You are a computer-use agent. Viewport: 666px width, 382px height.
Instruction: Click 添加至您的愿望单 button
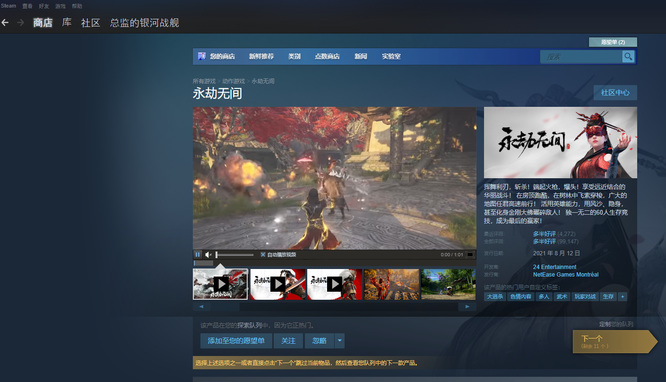[x=236, y=341]
